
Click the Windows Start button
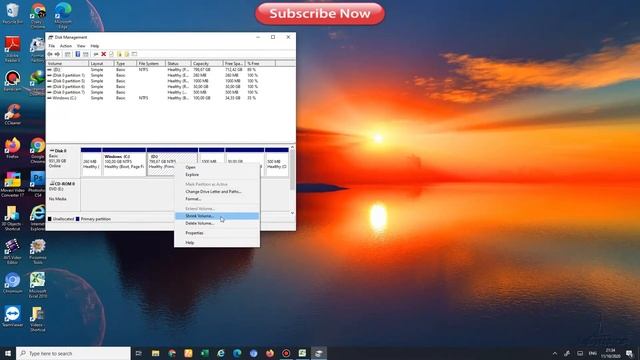(x=8, y=353)
